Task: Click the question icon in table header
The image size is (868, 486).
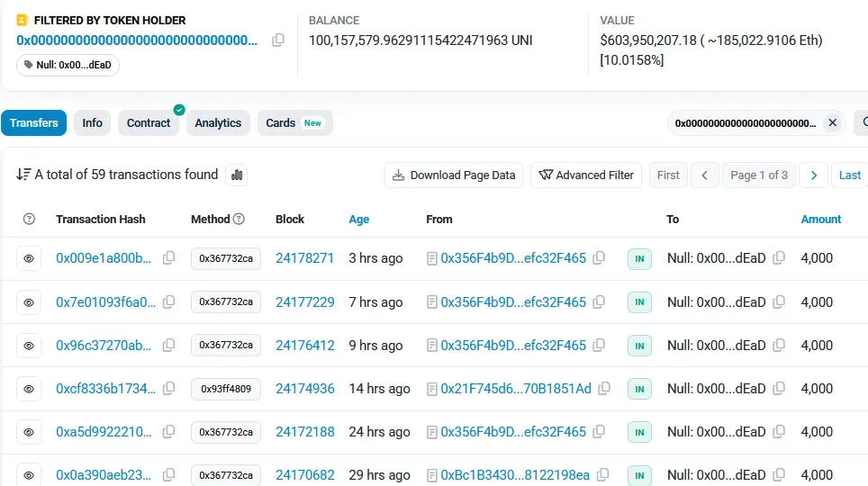Action: (29, 219)
